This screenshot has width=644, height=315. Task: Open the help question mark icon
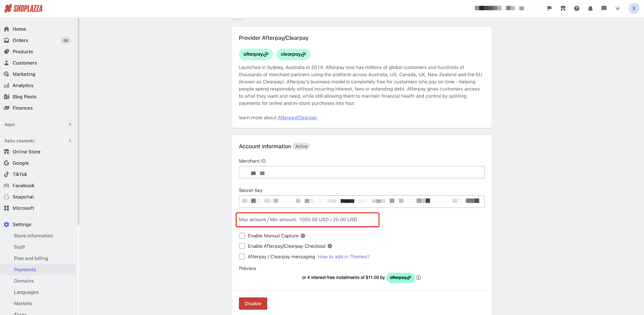[577, 8]
